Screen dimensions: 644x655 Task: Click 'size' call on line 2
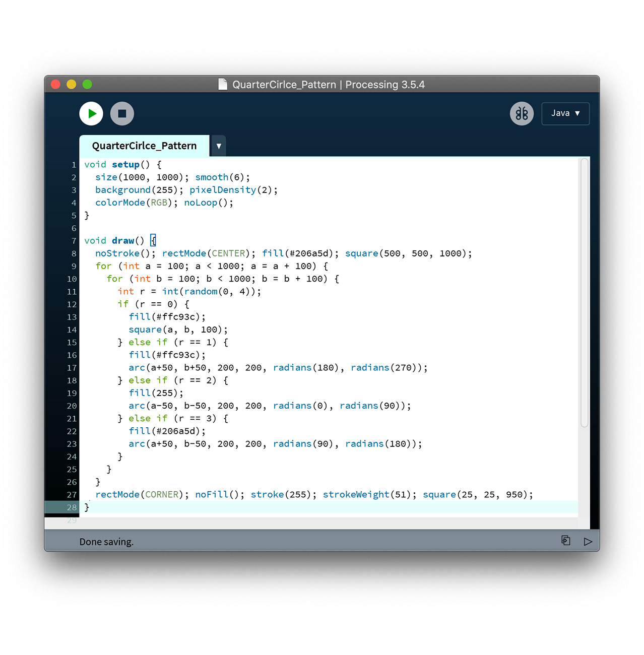click(106, 177)
